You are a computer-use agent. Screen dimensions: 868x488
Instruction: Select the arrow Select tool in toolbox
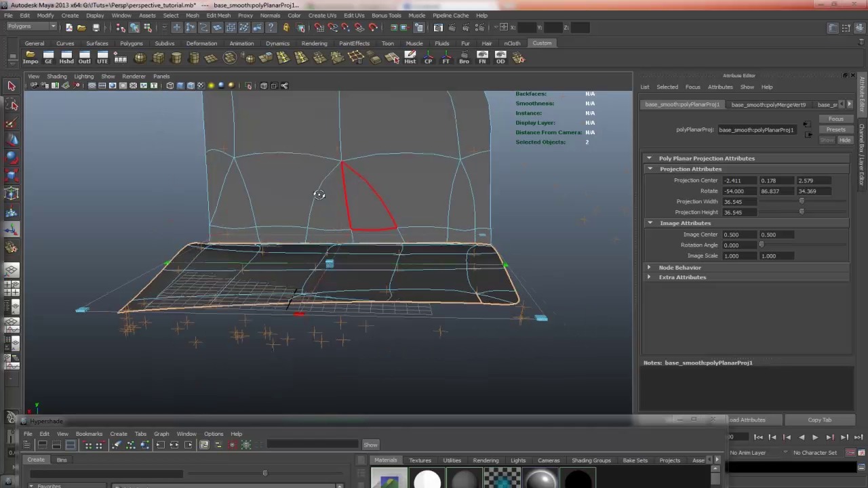pos(12,86)
